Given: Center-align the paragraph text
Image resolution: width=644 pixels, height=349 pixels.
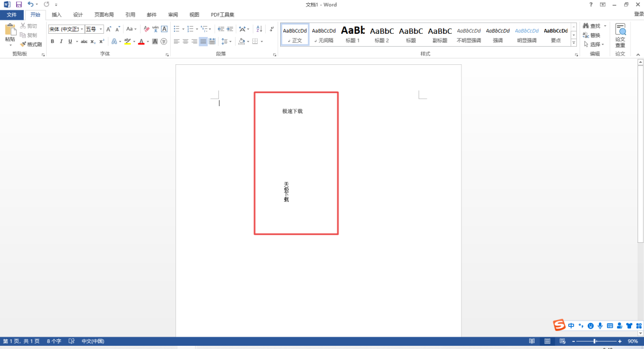Looking at the screenshot, I should tap(185, 41).
